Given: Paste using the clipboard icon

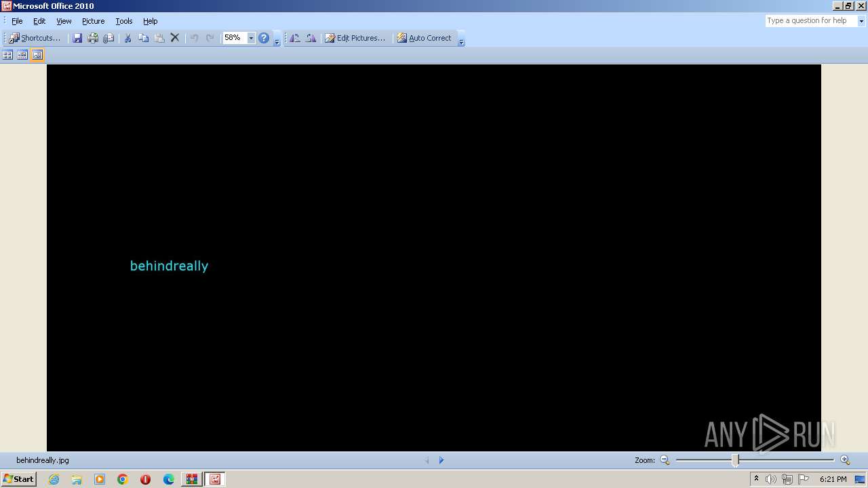Looking at the screenshot, I should coord(159,38).
